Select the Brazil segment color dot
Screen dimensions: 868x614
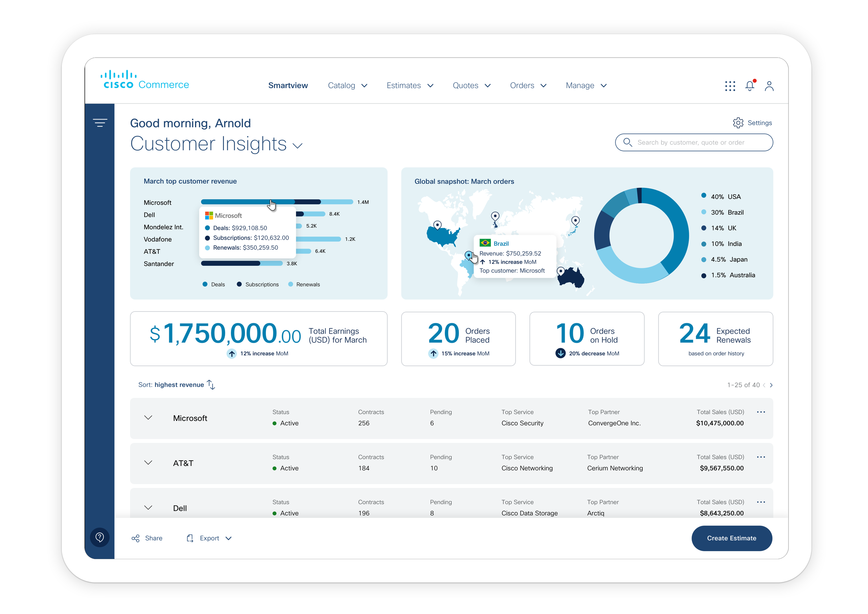(704, 212)
